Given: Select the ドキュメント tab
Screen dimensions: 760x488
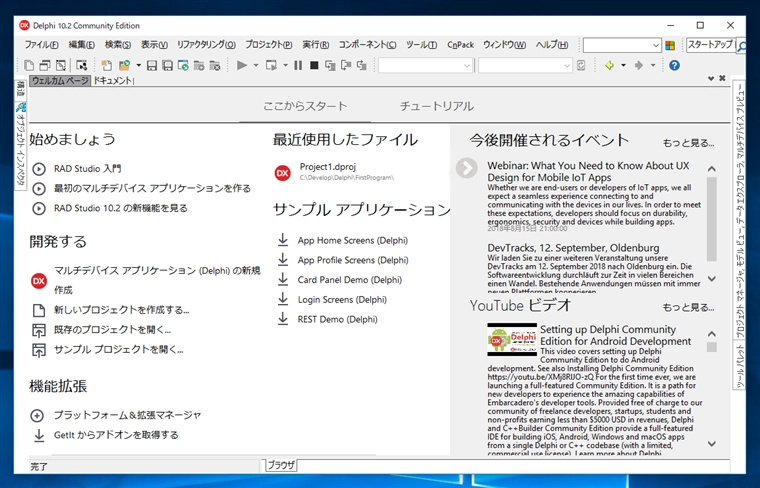Looking at the screenshot, I should (x=113, y=80).
